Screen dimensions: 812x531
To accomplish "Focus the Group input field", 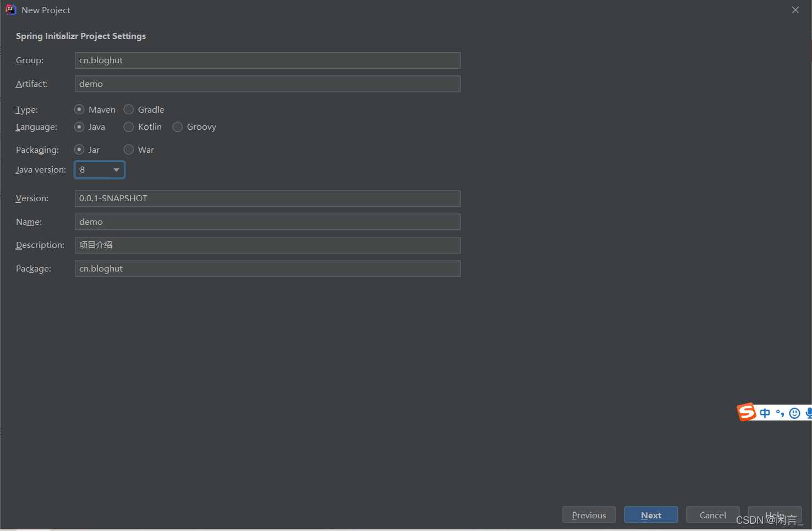I will tap(267, 60).
